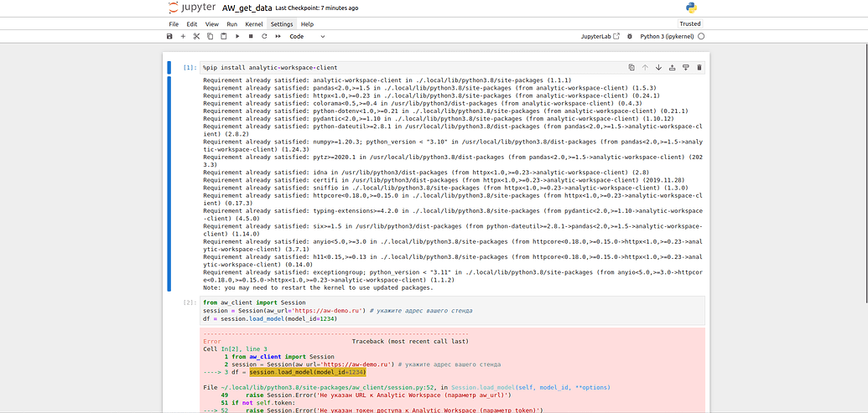Duplicate cell 1 using cell toolbar icon
This screenshot has height=413, width=868.
pyautogui.click(x=632, y=68)
